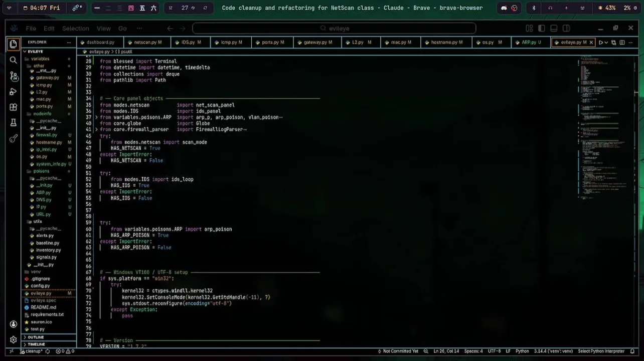644x361 pixels.
Task: Open the overflow menu ellipsis after Go
Action: (x=139, y=29)
